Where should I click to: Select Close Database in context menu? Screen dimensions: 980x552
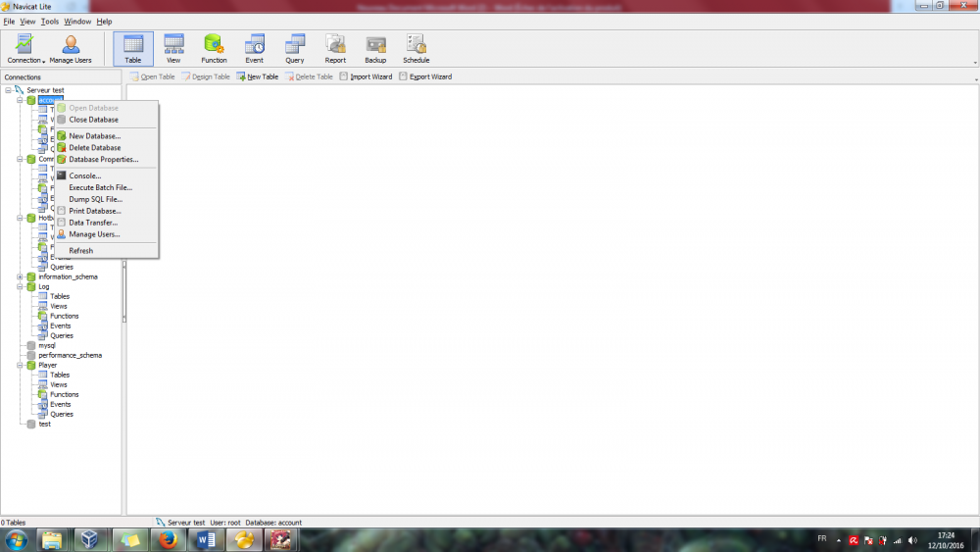[93, 120]
